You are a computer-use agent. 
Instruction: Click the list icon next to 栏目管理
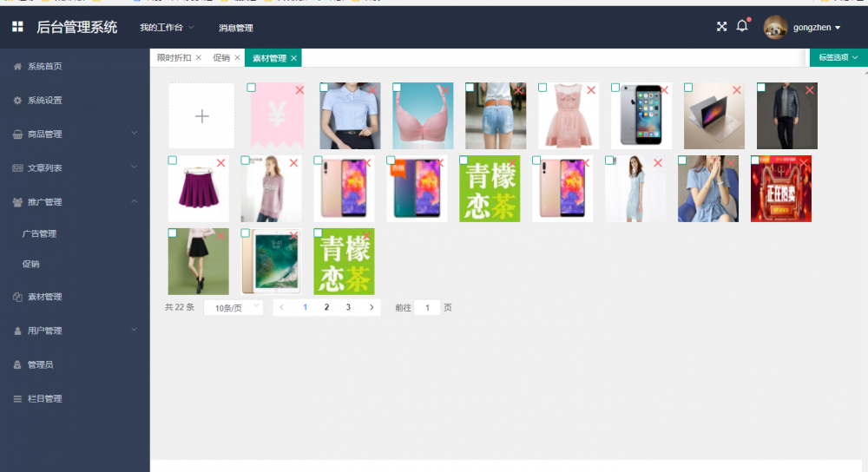point(17,398)
